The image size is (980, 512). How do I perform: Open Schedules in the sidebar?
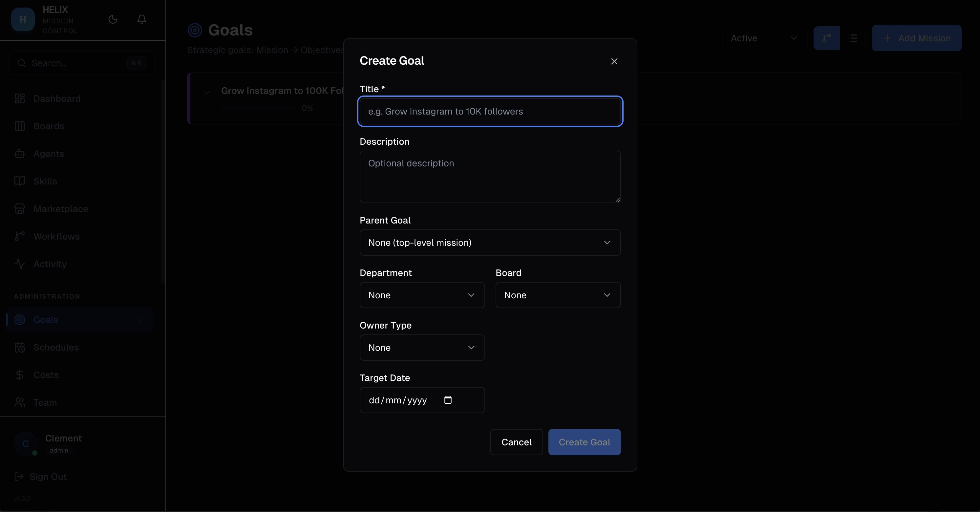point(80,347)
